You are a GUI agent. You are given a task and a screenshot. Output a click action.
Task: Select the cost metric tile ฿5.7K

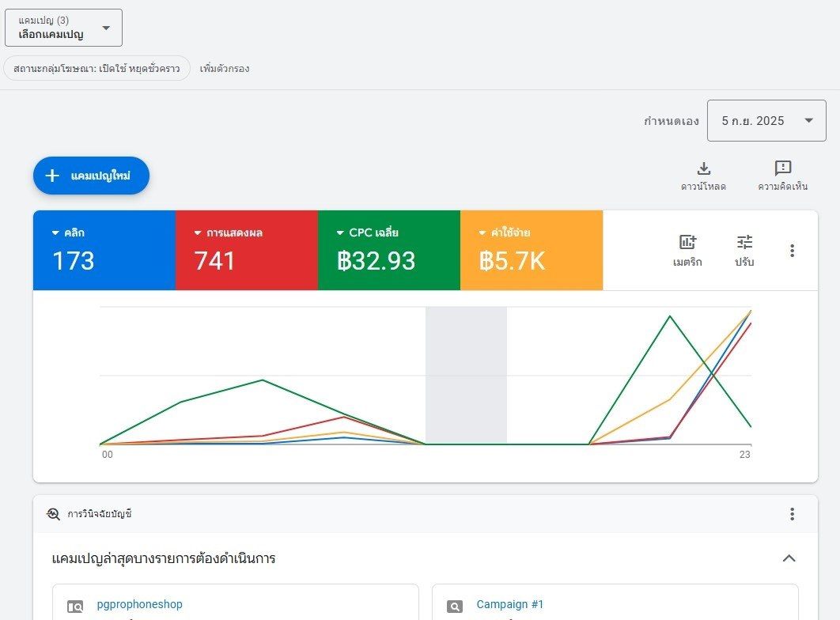[x=532, y=250]
